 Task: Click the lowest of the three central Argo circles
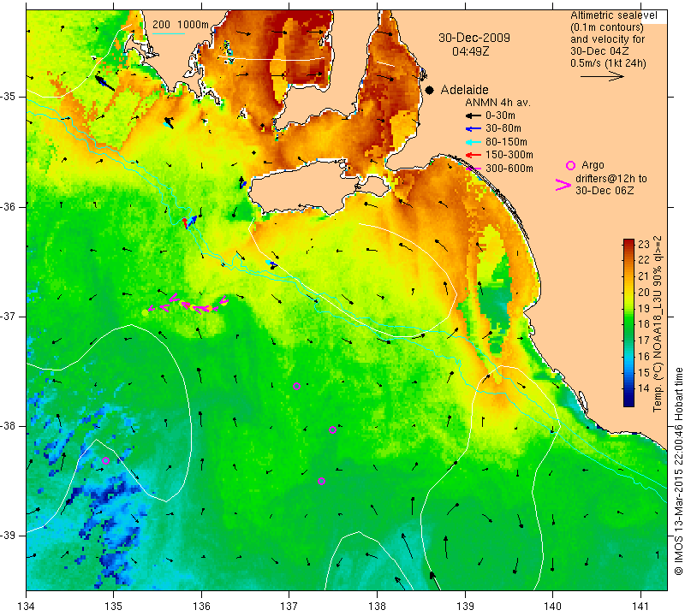(322, 481)
